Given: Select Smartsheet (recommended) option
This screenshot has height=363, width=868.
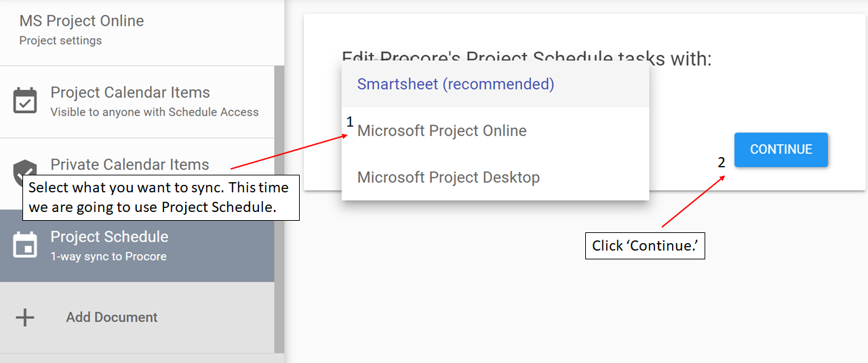Looking at the screenshot, I should click(495, 84).
